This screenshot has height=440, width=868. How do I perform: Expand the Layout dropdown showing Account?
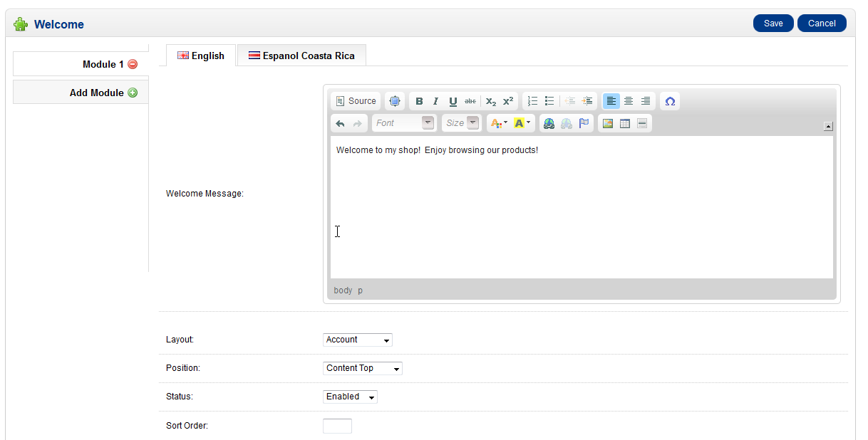(x=358, y=340)
